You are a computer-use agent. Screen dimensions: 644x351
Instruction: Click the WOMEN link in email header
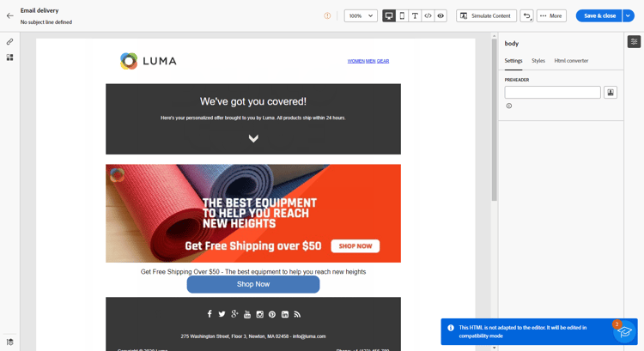(x=355, y=61)
